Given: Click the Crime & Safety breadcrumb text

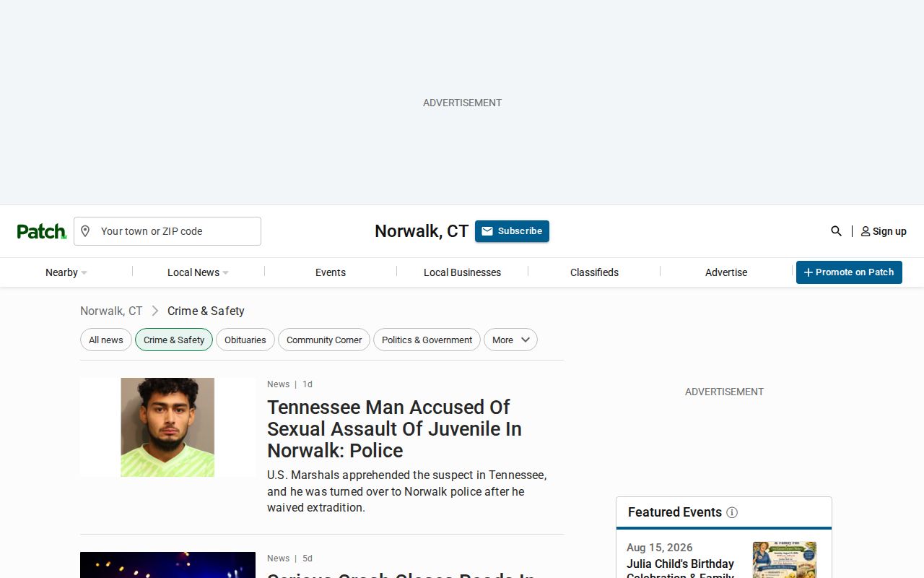Looking at the screenshot, I should [206, 311].
